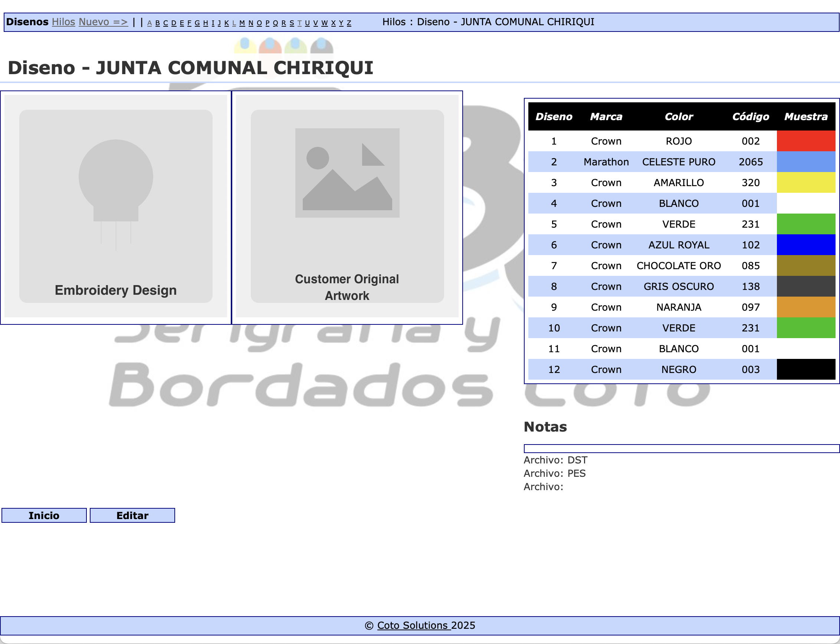840x644 pixels.
Task: Open the Hilos link in the navbar
Action: tap(63, 22)
